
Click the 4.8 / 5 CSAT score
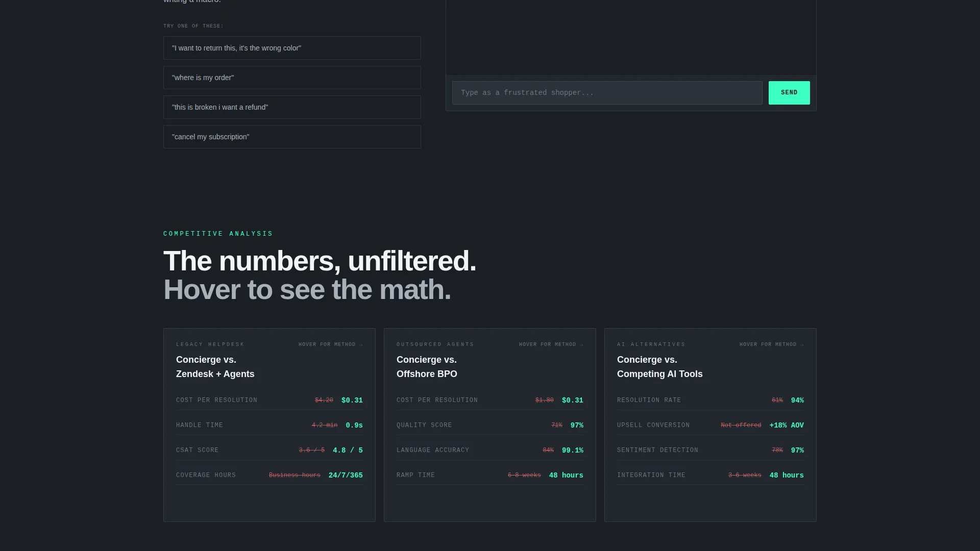[348, 450]
